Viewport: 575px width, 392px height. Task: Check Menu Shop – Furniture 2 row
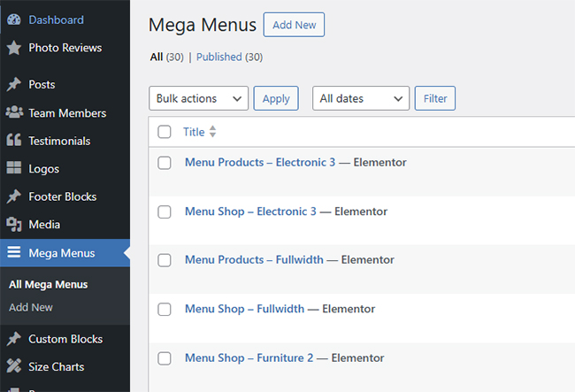tap(165, 358)
